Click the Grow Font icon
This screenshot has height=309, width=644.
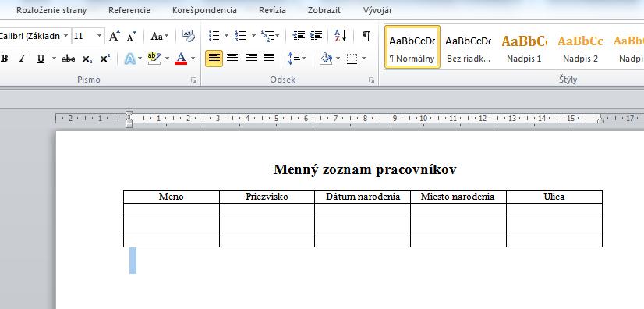click(x=114, y=36)
